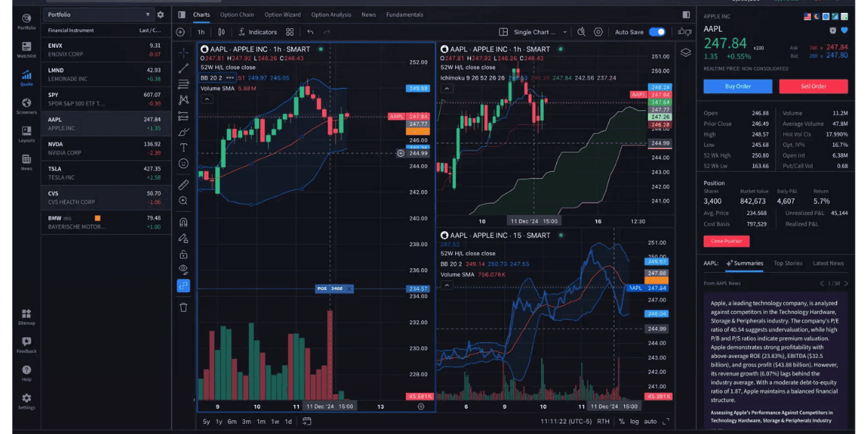Redo the last chart action
The height and width of the screenshot is (434, 868).
tap(327, 32)
